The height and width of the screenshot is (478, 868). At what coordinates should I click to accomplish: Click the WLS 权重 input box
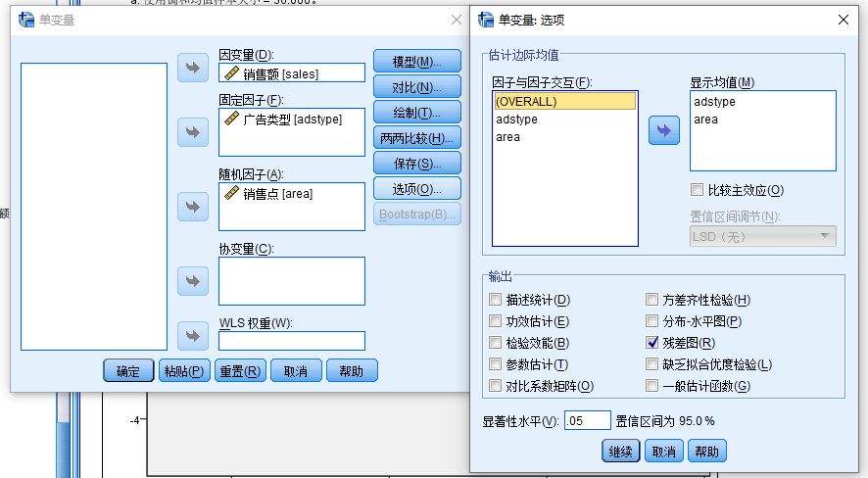tap(292, 341)
